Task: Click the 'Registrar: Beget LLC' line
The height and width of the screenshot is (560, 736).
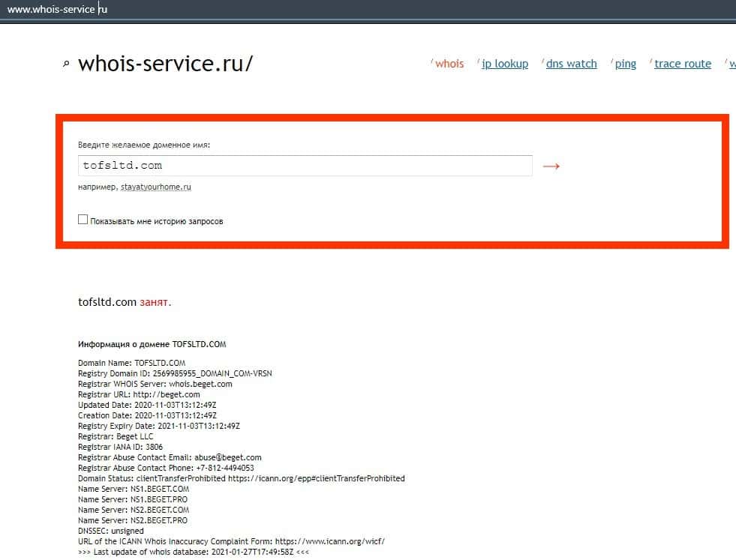Action: [116, 436]
